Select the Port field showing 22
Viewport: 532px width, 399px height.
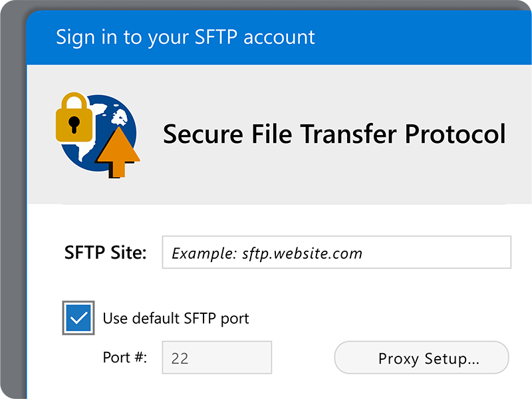(x=217, y=358)
